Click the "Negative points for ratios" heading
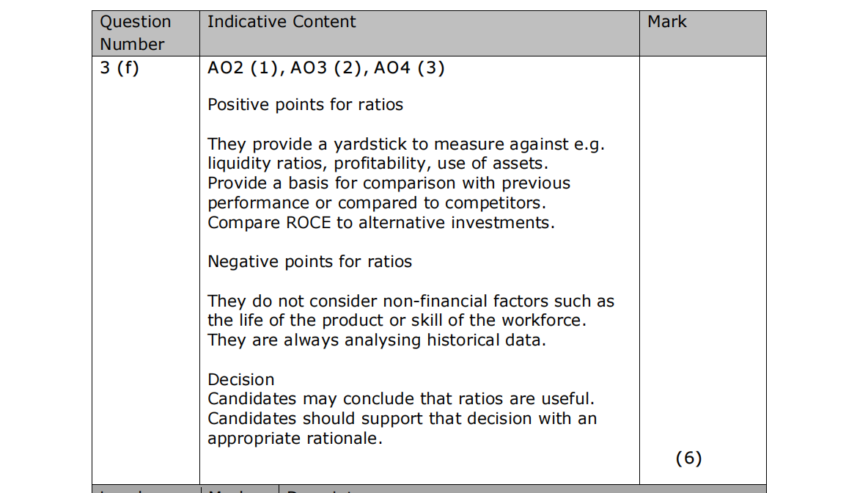Screen dimensions: 868x493 (x=309, y=262)
